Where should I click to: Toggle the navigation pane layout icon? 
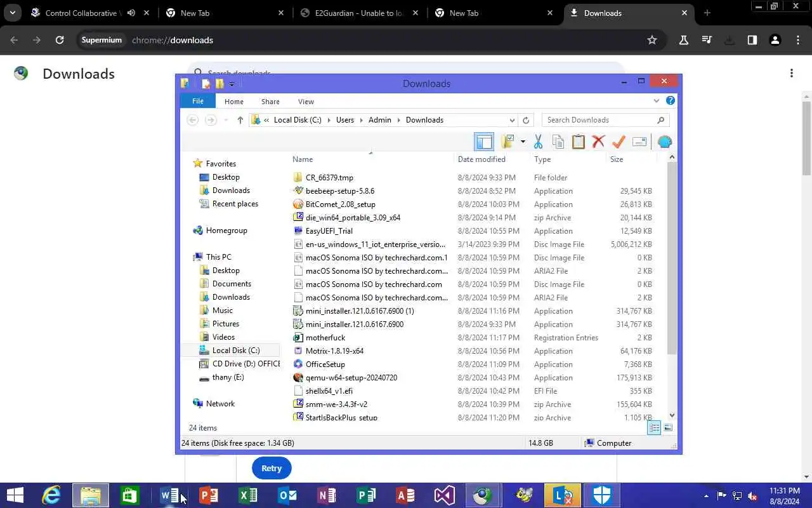click(x=483, y=142)
